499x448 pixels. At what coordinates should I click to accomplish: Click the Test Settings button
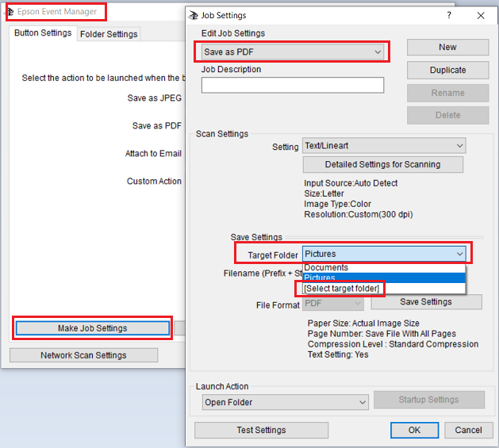tap(261, 431)
